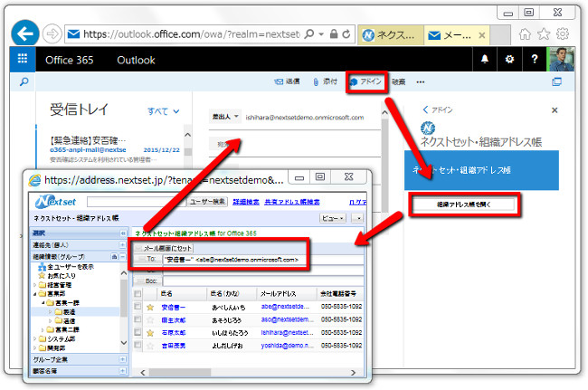Open the browser home icon
The image size is (588, 390).
click(x=525, y=34)
